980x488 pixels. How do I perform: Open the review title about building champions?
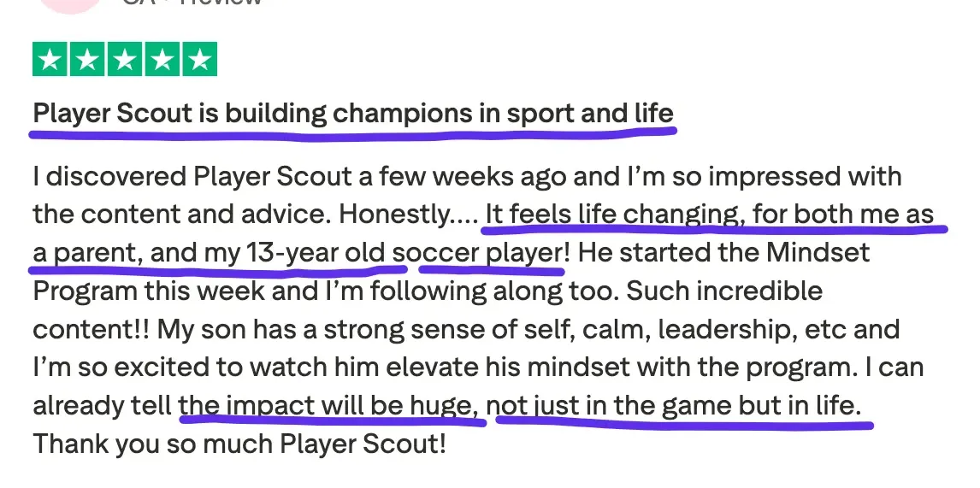click(352, 113)
